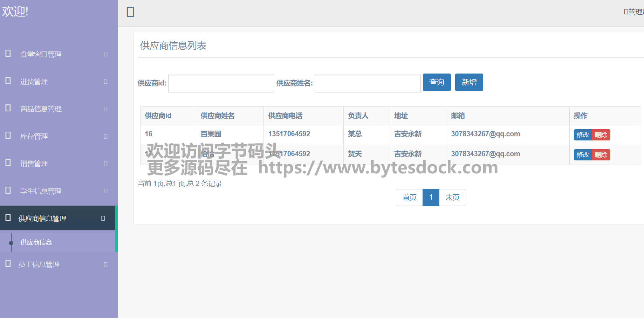Go to 末页 in pagination
The height and width of the screenshot is (318, 644).
point(452,198)
